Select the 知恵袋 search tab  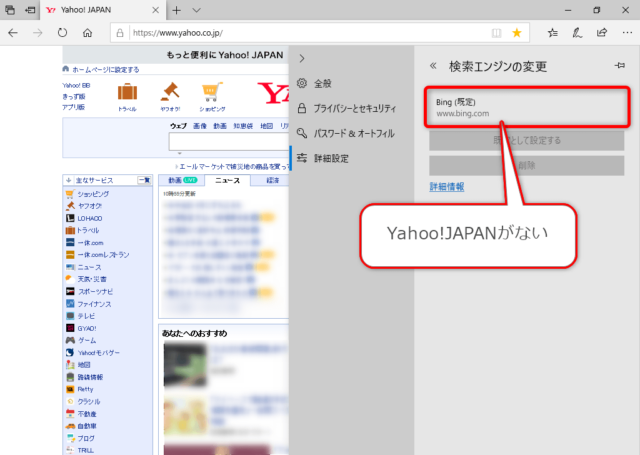tap(243, 126)
